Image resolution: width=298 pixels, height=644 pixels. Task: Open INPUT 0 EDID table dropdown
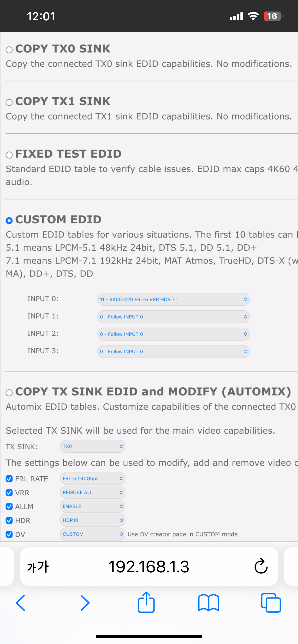pyautogui.click(x=173, y=299)
